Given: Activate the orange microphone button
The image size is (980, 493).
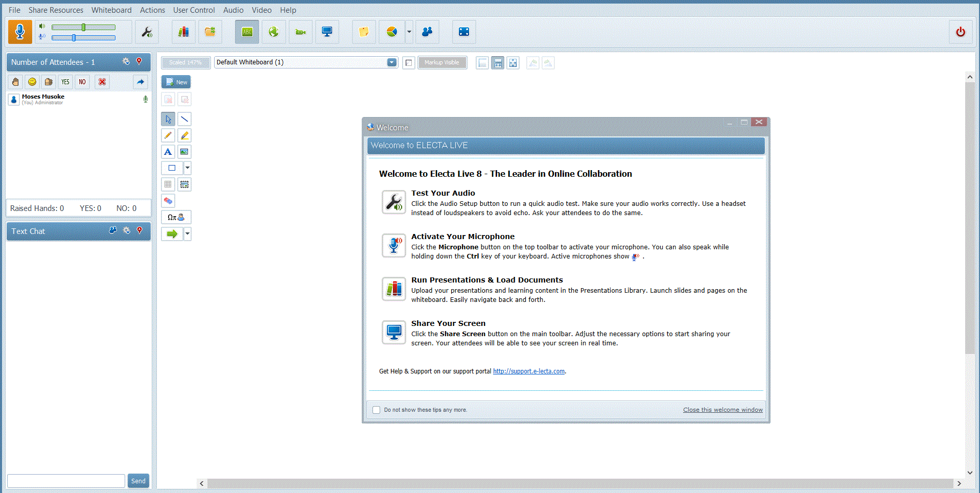Looking at the screenshot, I should coord(20,32).
